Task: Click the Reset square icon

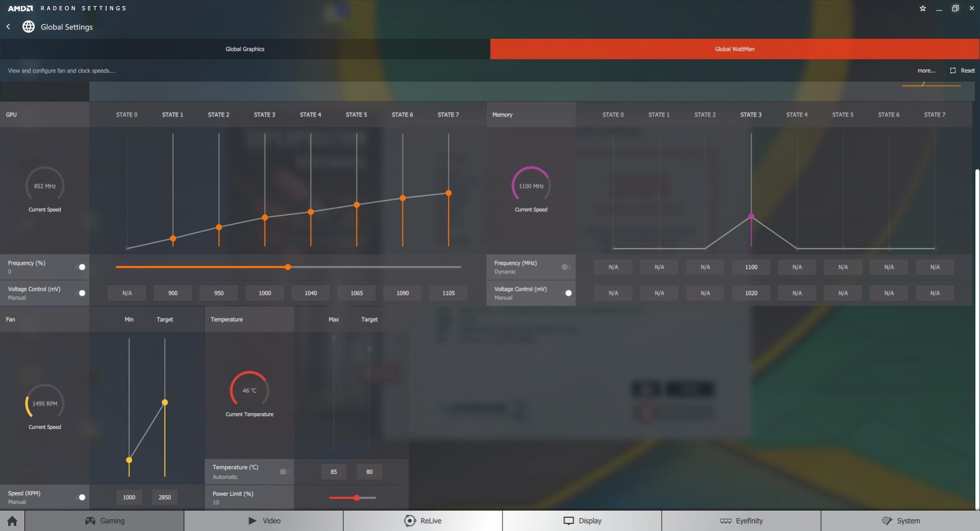Action: pos(953,71)
